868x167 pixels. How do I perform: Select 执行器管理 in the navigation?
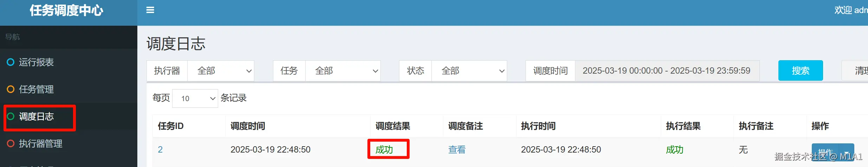tap(40, 143)
